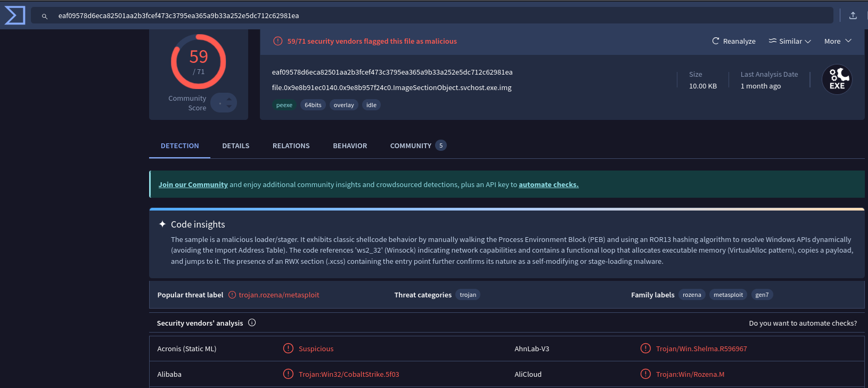Open the More dropdown menu

pos(838,41)
